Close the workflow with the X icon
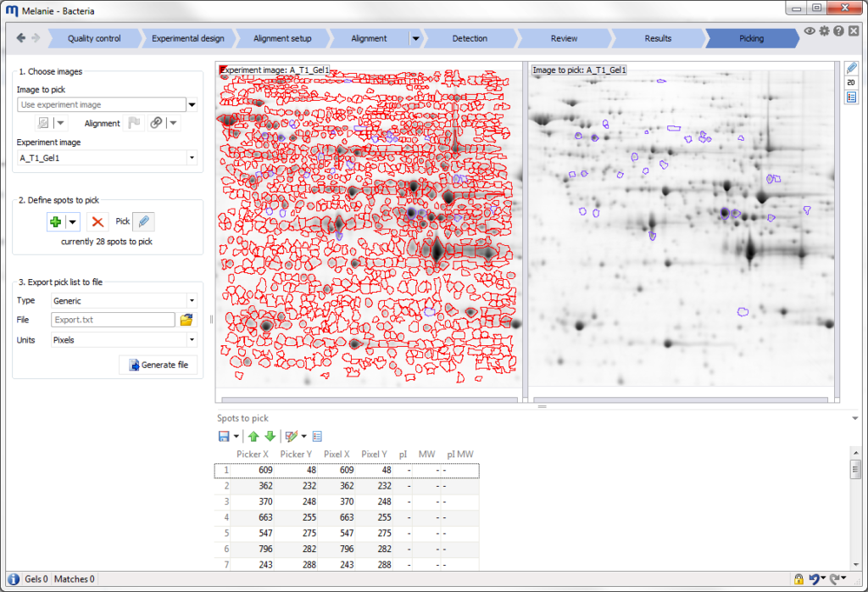Image resolution: width=868 pixels, height=592 pixels. (854, 31)
